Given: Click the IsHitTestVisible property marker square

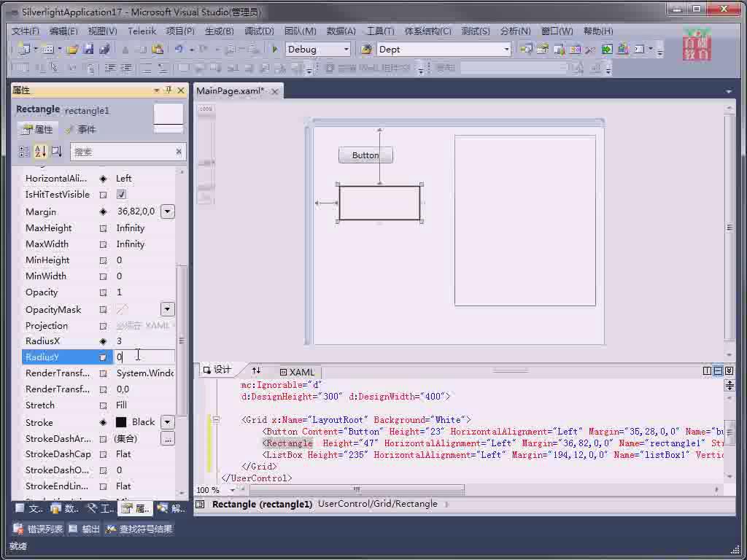Looking at the screenshot, I should [x=103, y=195].
